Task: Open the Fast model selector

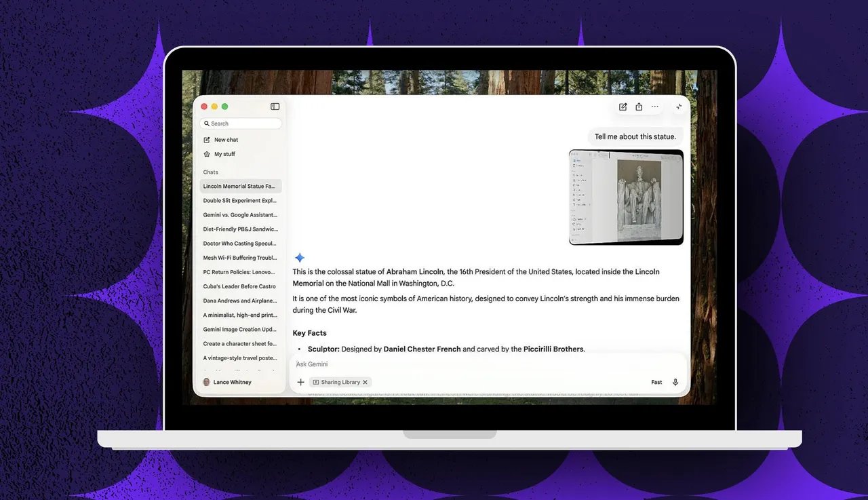Action: point(656,382)
